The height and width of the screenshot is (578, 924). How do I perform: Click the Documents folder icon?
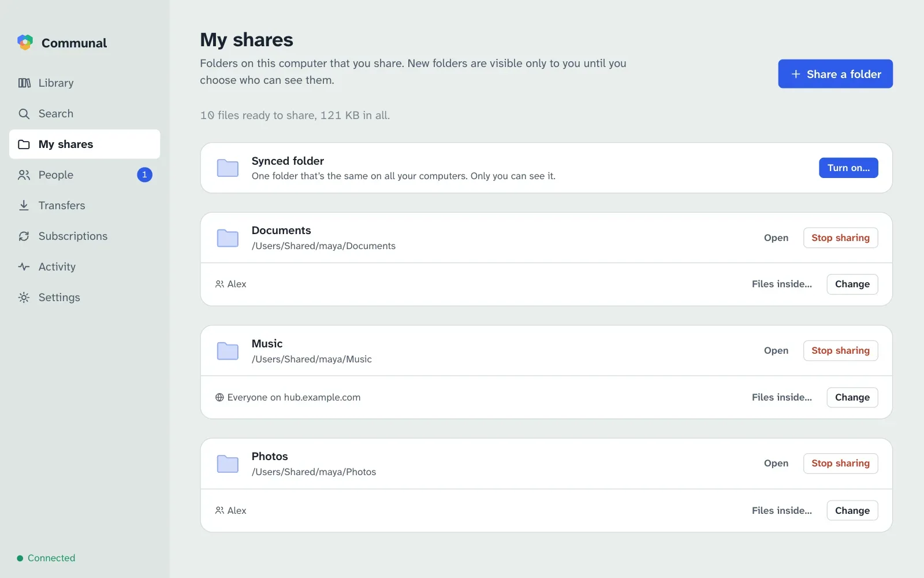tap(228, 238)
